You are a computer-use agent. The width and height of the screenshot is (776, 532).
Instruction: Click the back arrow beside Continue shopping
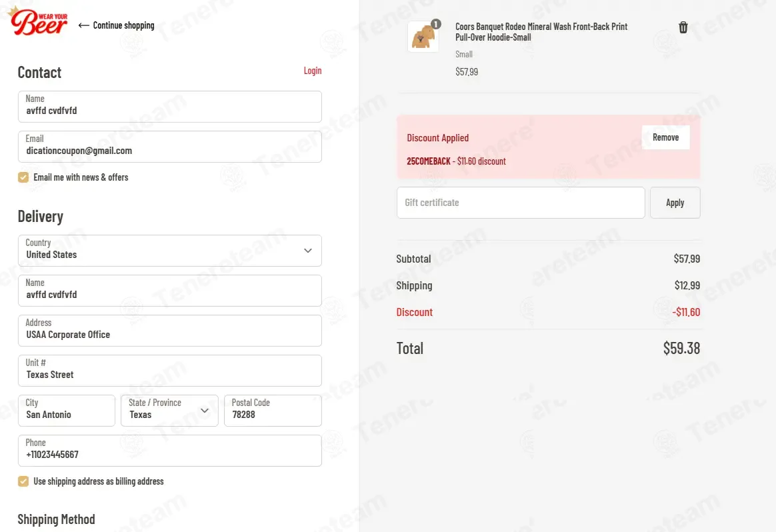click(83, 25)
